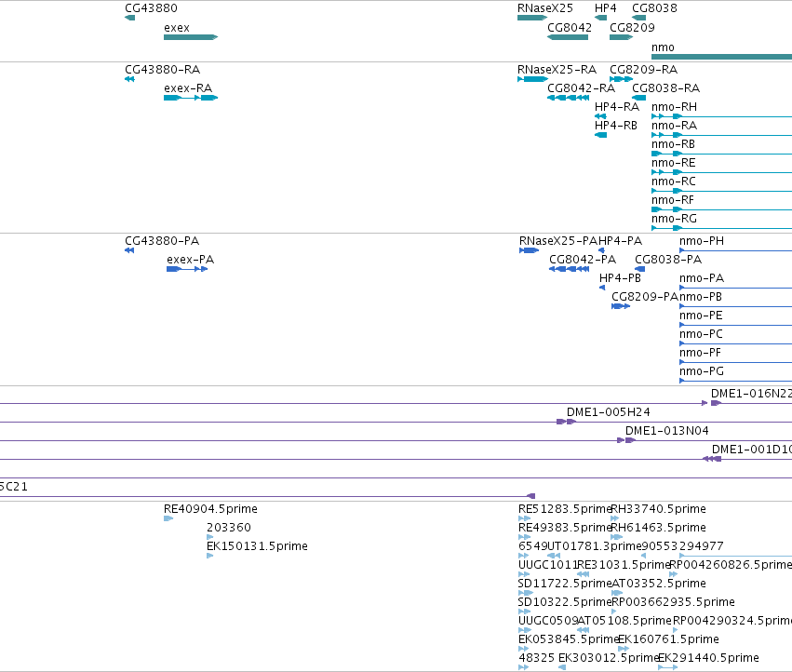
Task: Select the '48325' EST label
Action: click(537, 658)
